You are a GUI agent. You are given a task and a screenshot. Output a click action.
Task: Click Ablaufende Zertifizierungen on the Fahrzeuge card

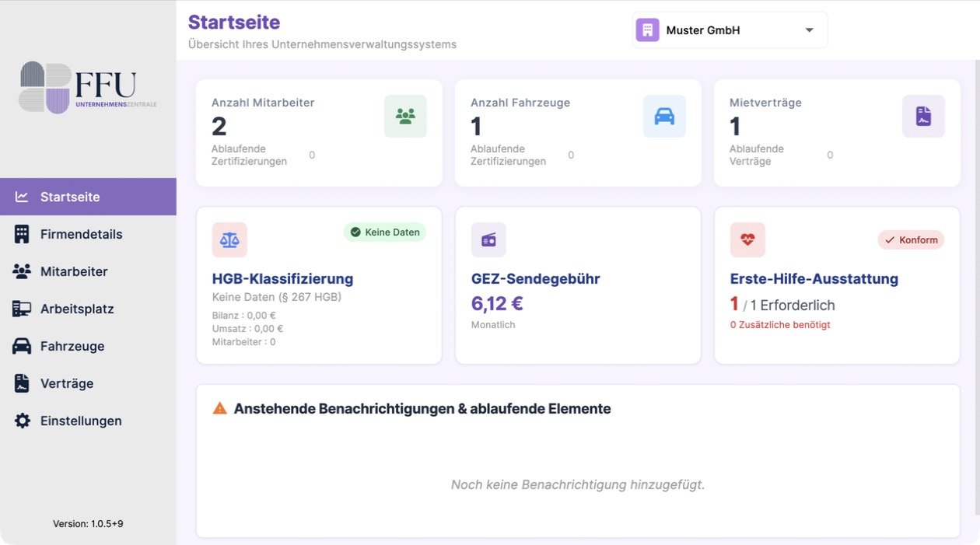coord(508,155)
